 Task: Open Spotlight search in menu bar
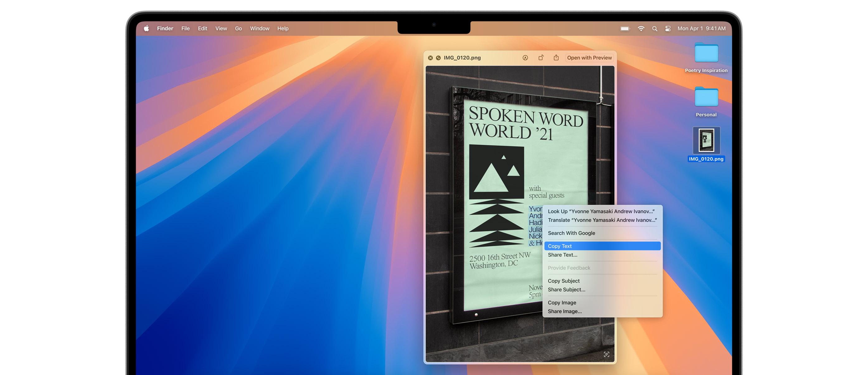pyautogui.click(x=654, y=29)
